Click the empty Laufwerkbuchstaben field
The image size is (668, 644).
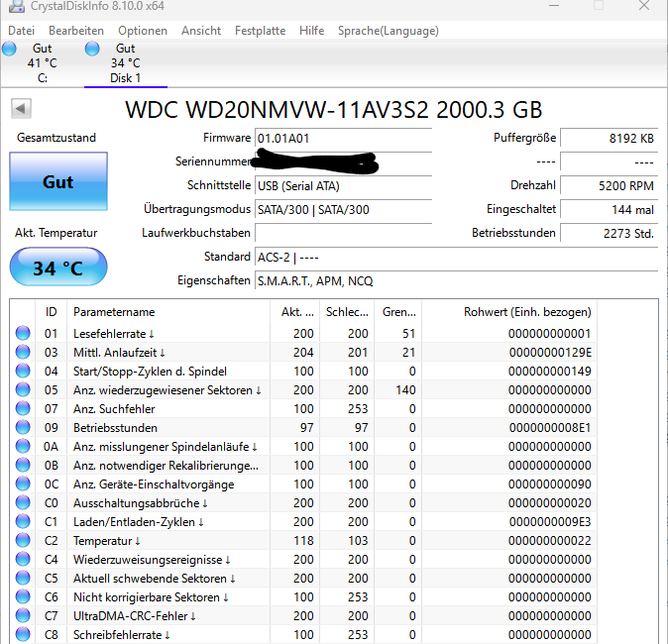pyautogui.click(x=343, y=234)
